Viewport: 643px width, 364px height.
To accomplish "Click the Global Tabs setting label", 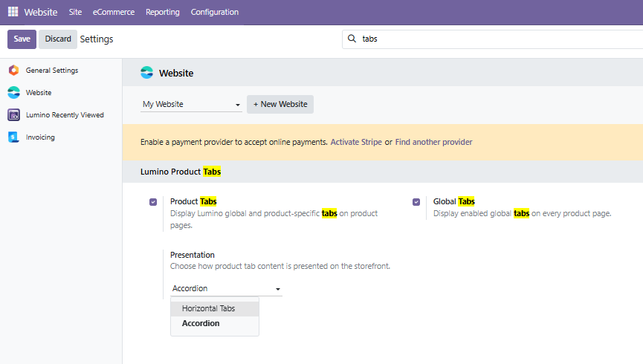I will tap(454, 201).
